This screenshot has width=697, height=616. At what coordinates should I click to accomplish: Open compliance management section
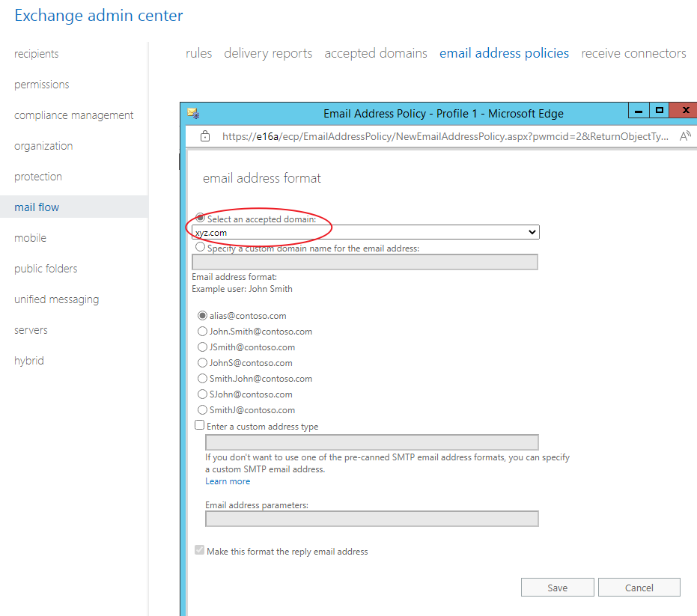click(74, 115)
